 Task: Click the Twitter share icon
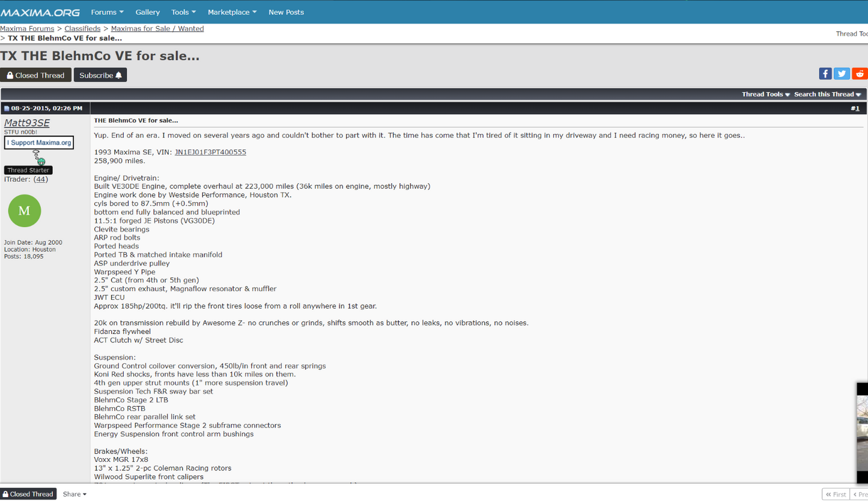(x=842, y=74)
